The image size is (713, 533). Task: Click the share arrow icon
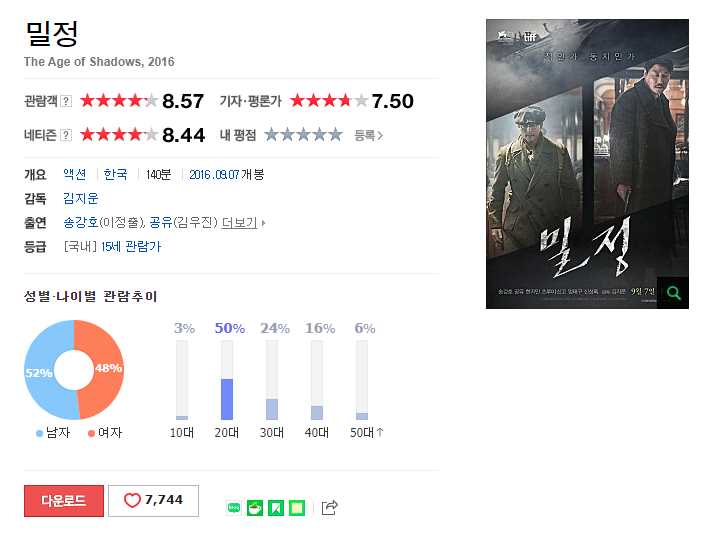click(330, 508)
